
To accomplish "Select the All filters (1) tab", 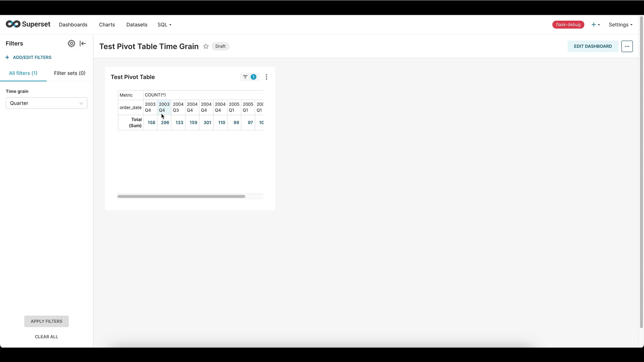I will (x=23, y=73).
